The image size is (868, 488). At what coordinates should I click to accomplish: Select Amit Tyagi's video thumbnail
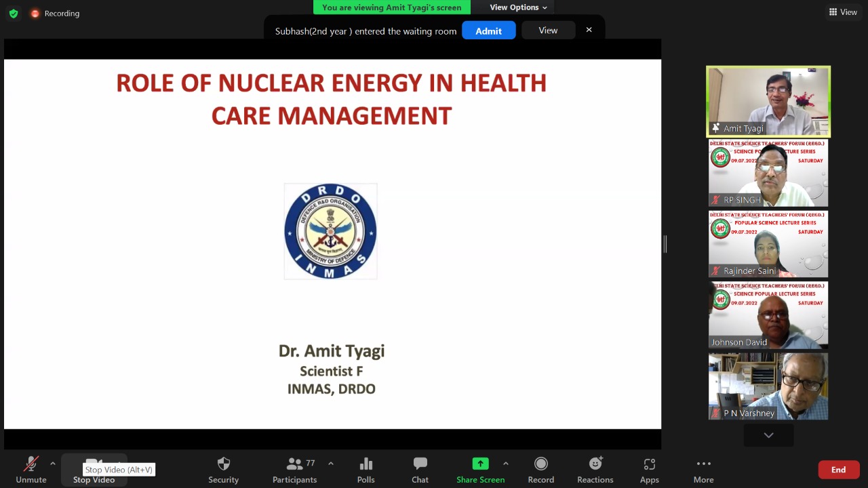coord(768,102)
